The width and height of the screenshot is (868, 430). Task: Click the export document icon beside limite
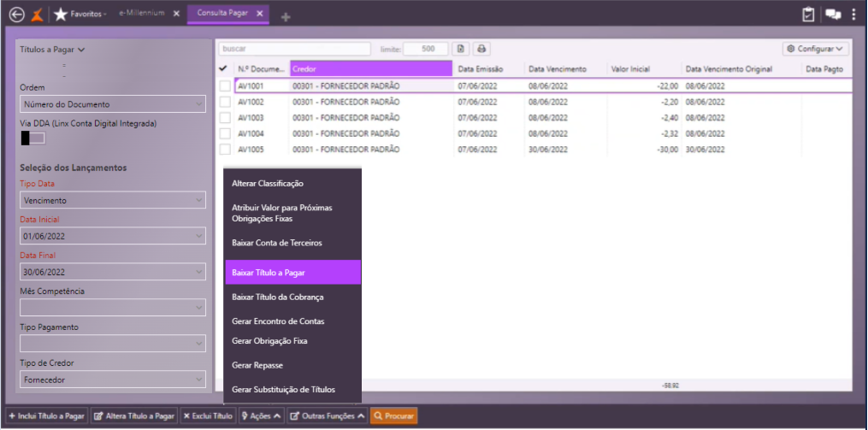461,49
